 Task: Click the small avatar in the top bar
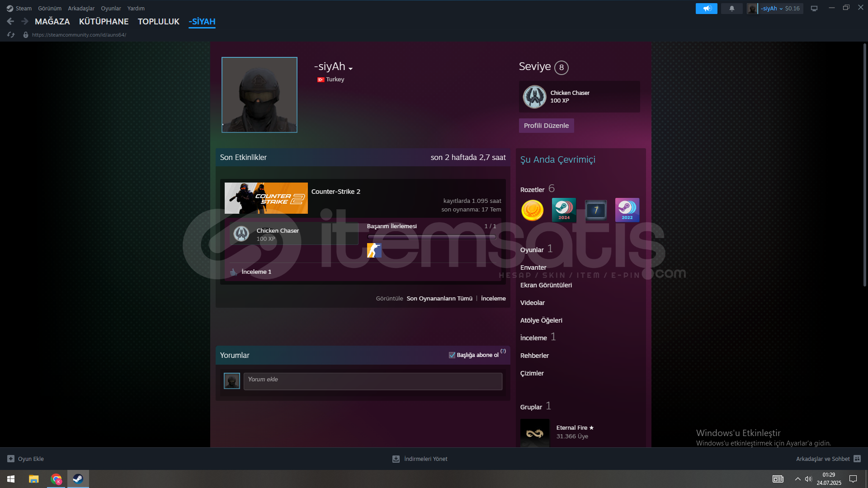click(752, 8)
